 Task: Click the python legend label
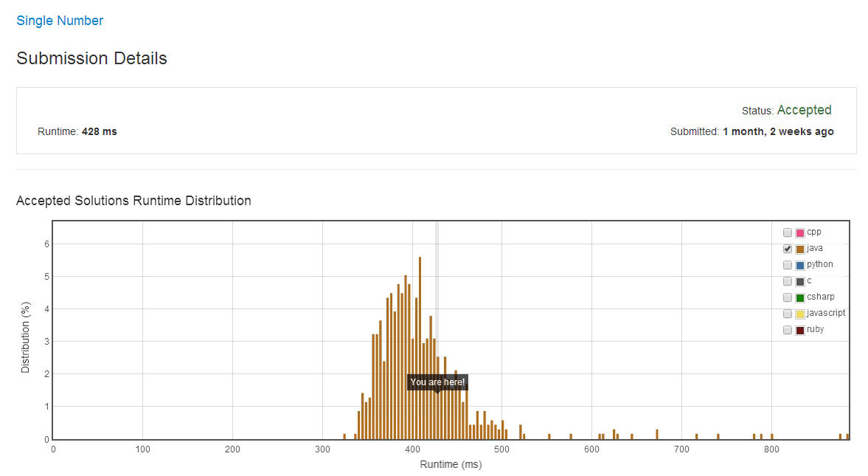point(820,264)
